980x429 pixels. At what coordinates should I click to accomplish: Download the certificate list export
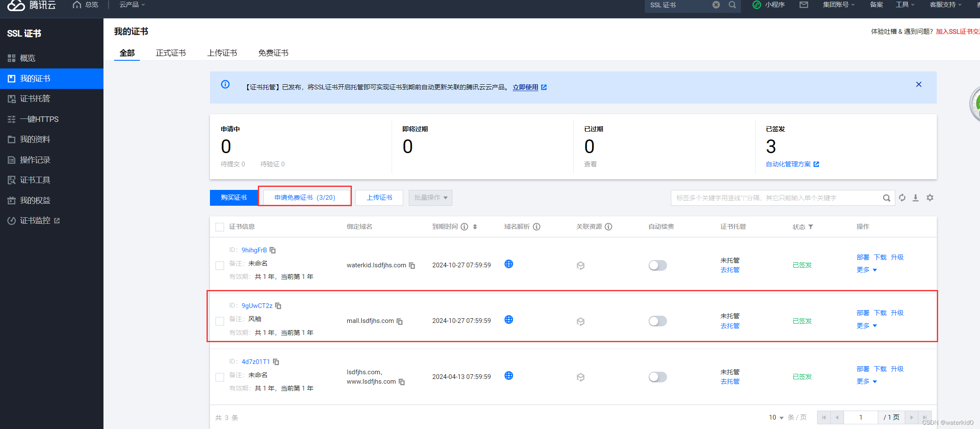point(915,198)
